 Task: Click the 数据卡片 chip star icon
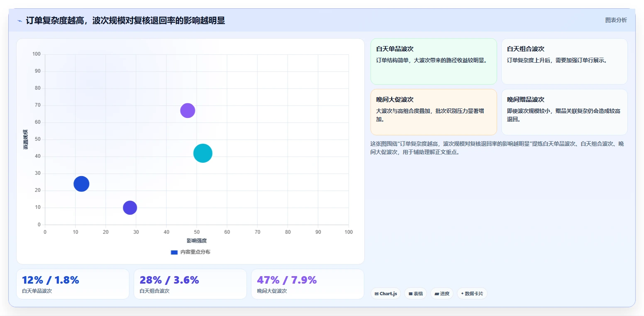coord(462,293)
